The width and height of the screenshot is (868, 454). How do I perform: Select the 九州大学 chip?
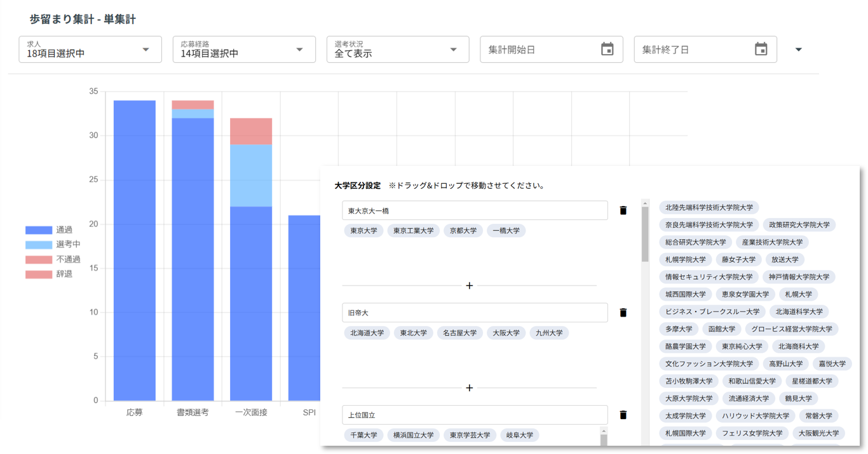coord(550,333)
